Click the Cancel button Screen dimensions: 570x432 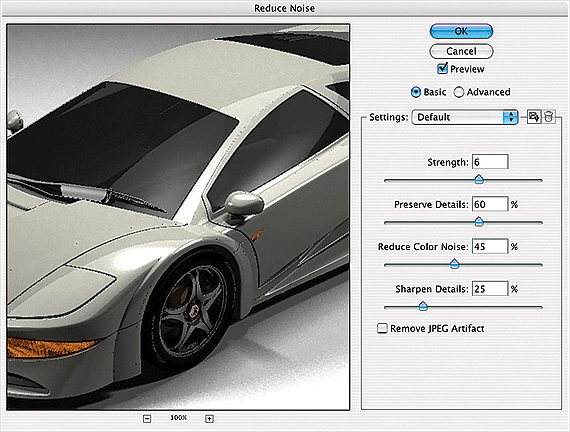tap(461, 51)
